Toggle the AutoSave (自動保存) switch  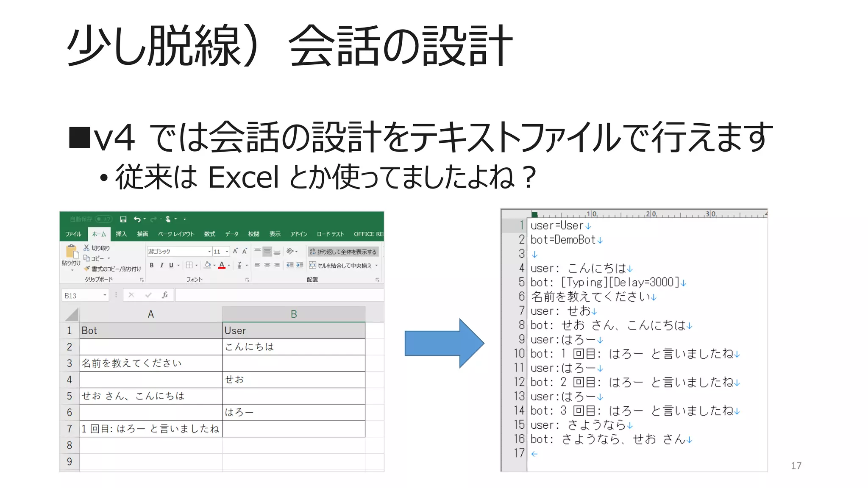[x=103, y=219]
